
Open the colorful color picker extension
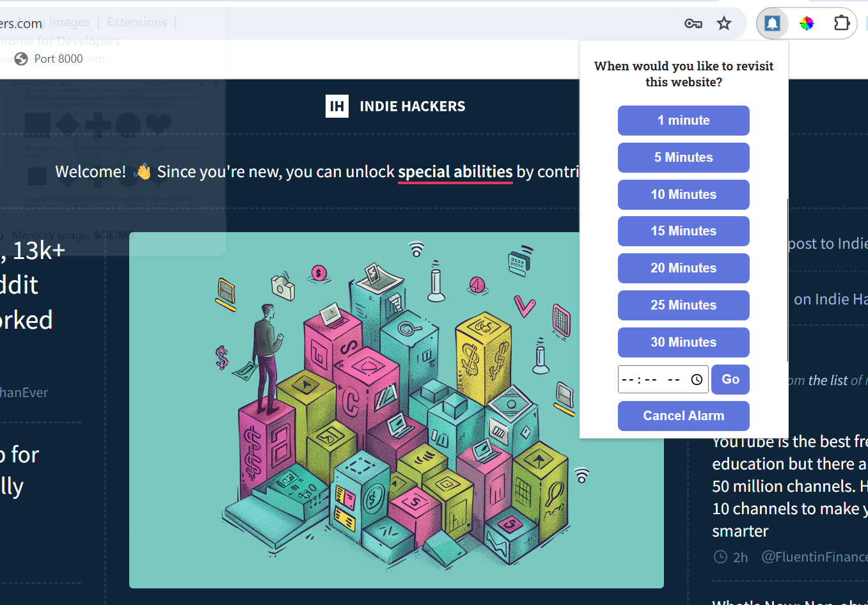tap(807, 24)
